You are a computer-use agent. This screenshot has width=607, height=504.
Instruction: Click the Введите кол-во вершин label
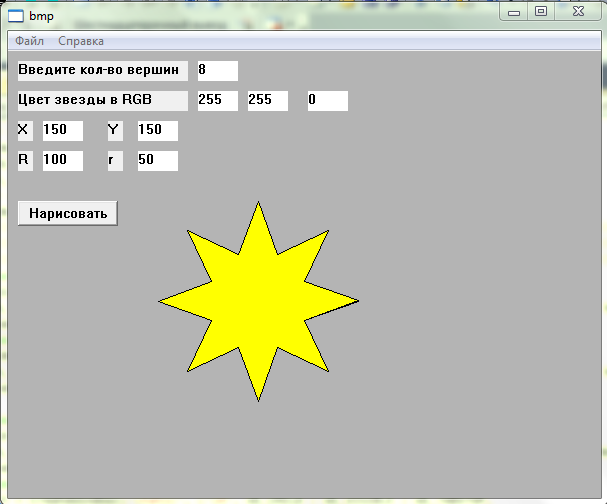tap(103, 71)
